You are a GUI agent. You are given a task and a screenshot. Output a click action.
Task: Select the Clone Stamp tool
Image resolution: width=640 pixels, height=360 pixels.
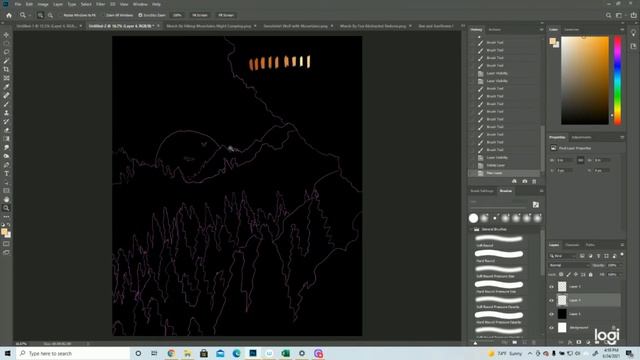coord(6,113)
